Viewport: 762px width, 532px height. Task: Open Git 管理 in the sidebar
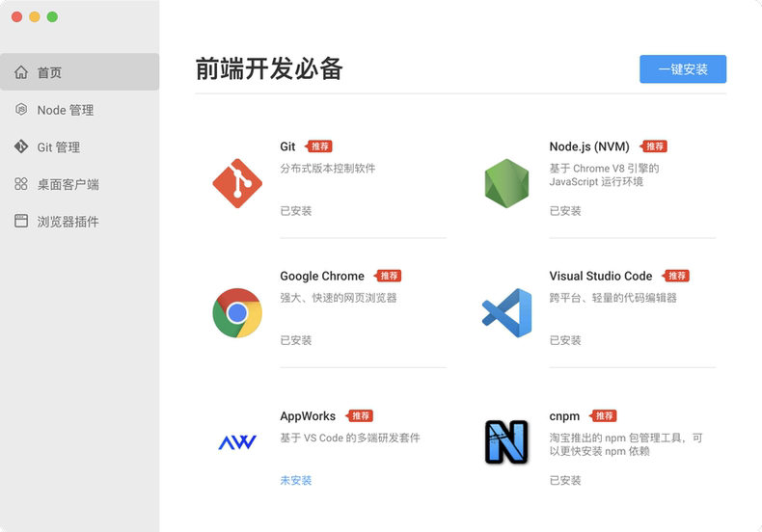click(80, 146)
